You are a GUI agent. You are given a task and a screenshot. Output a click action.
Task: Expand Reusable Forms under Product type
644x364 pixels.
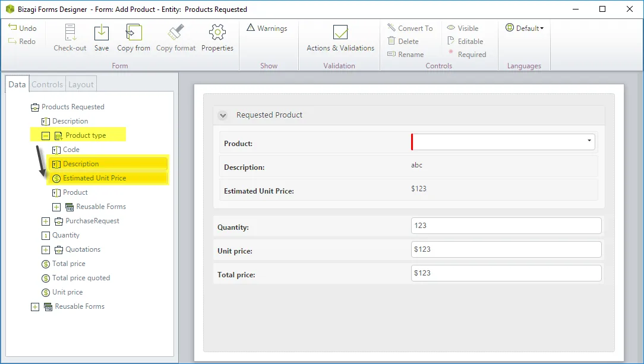56,207
